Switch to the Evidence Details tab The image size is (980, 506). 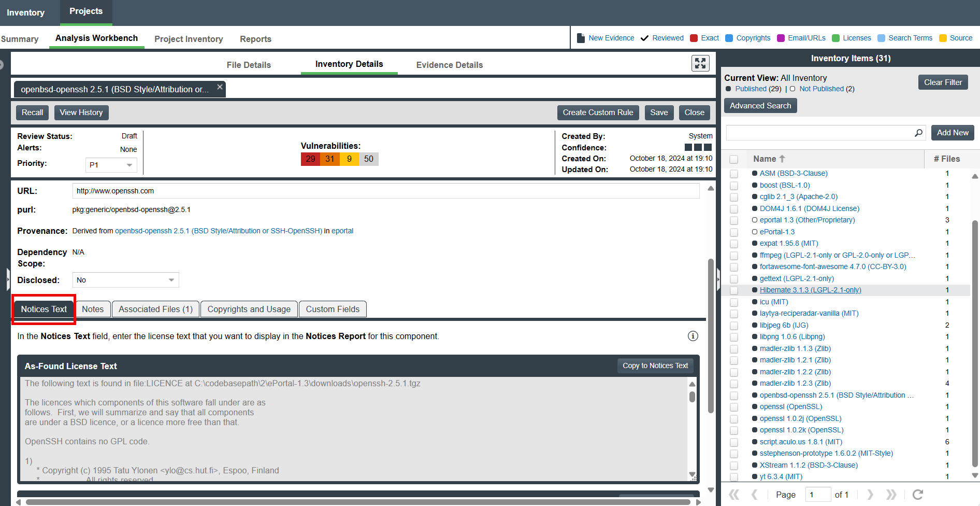pos(449,65)
